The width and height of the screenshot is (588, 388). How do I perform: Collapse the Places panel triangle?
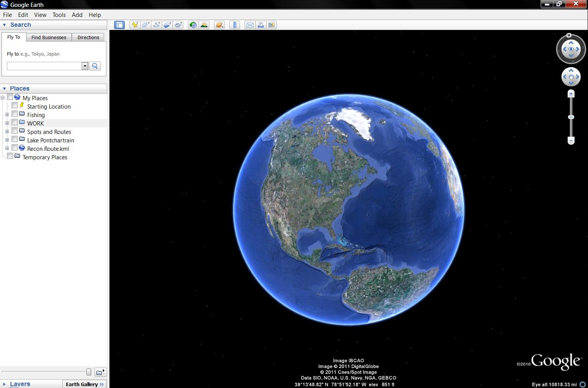4,89
